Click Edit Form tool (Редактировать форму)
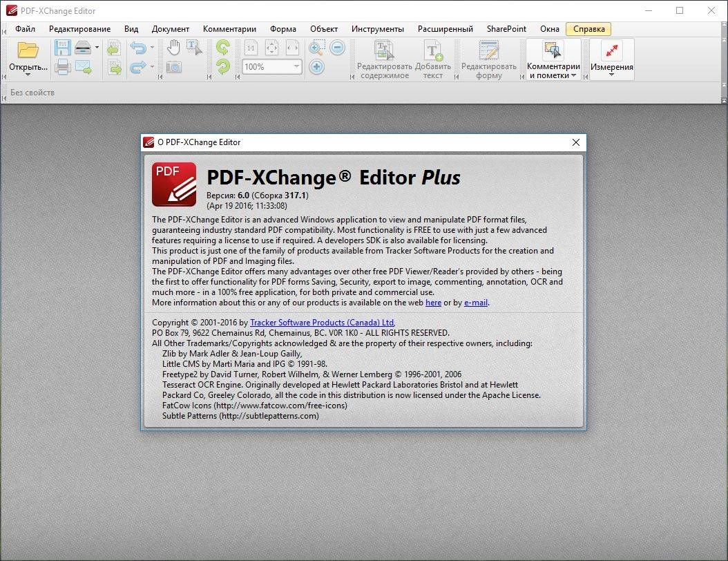 (x=488, y=59)
